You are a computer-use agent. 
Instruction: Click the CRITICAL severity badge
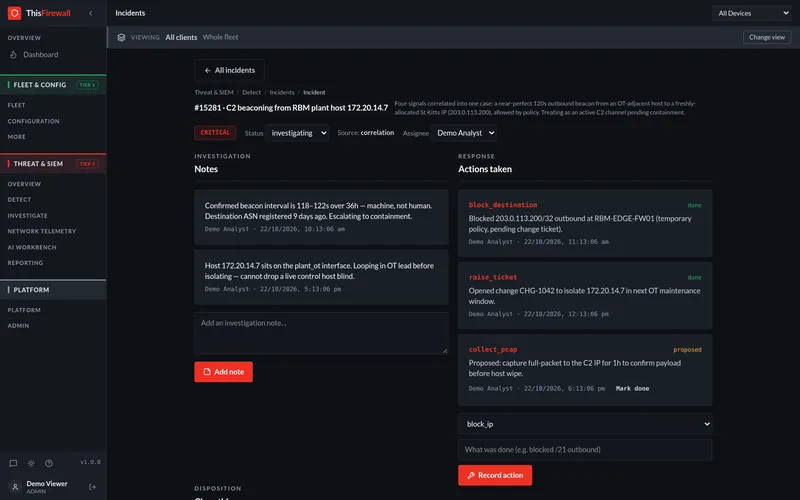[x=215, y=133]
